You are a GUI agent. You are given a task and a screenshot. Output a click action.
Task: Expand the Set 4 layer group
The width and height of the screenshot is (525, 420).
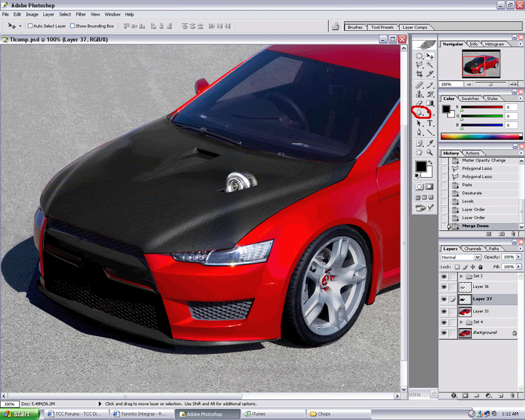[x=461, y=322]
